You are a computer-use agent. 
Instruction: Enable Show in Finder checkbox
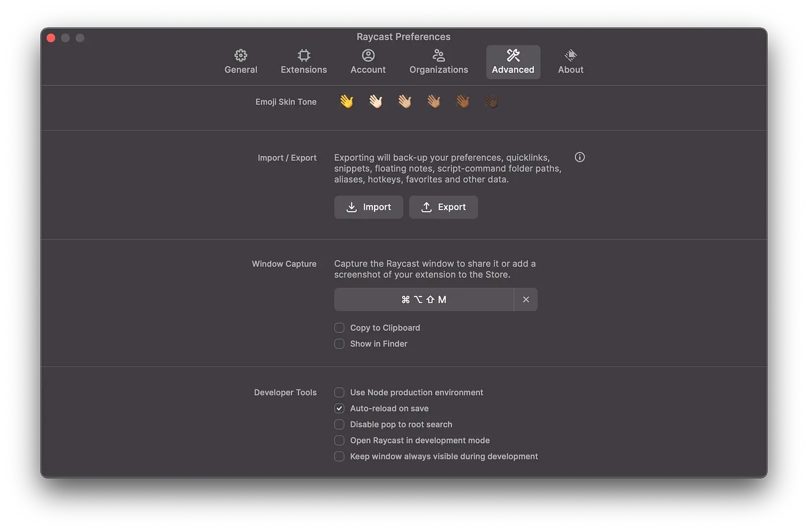coord(339,344)
